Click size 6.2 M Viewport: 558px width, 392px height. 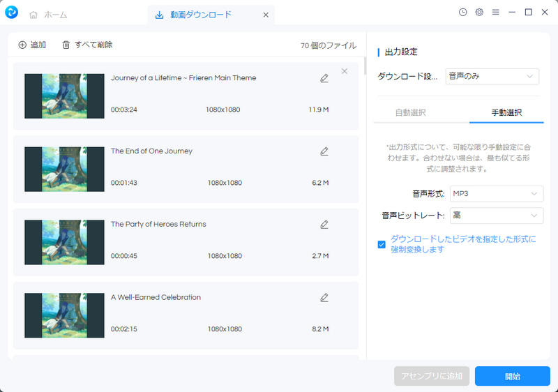pos(320,183)
